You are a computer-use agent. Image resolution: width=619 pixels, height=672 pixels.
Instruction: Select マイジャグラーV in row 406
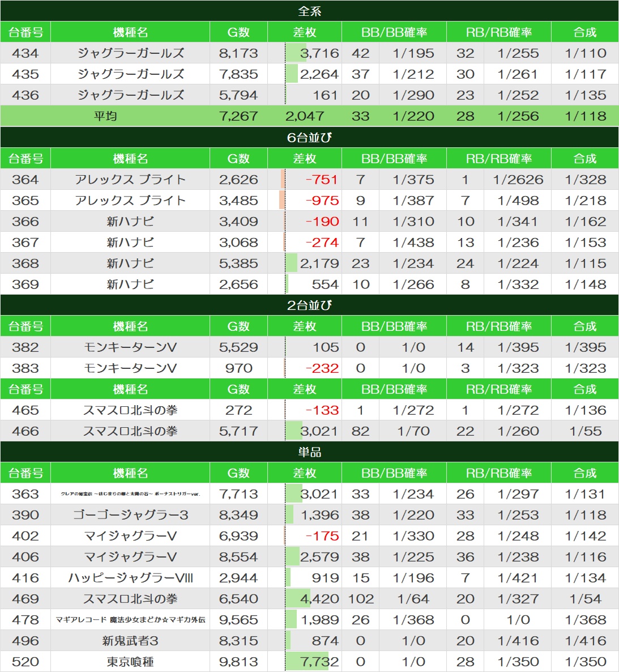[130, 557]
